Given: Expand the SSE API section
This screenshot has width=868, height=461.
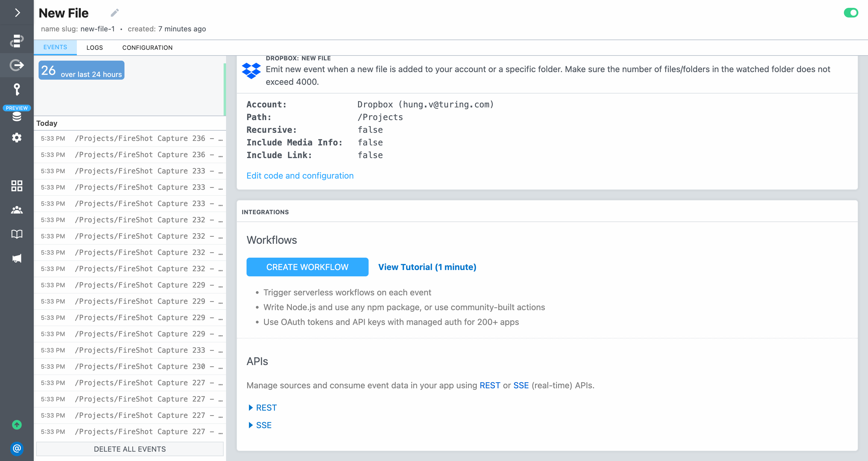Looking at the screenshot, I should click(x=260, y=424).
